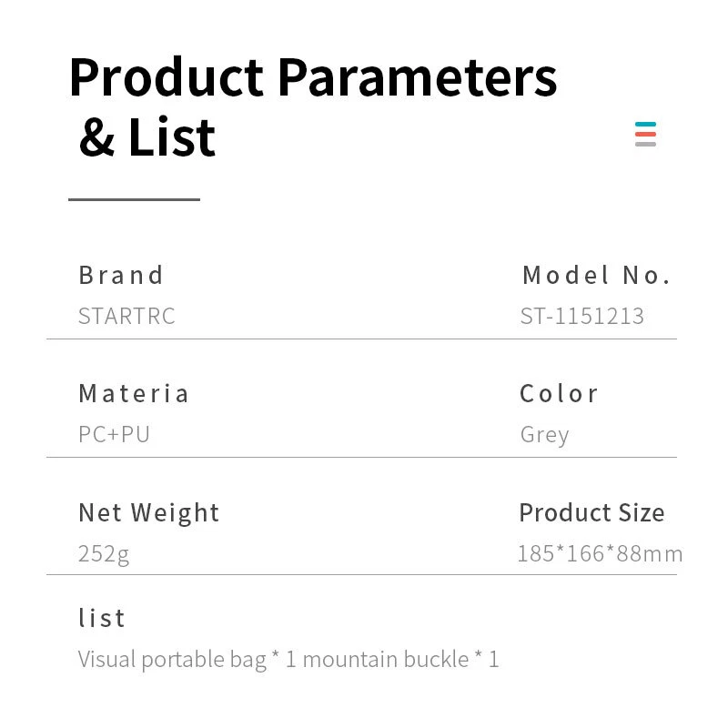The image size is (728, 728).
Task: Click the PC+PU material value
Action: coord(114,434)
